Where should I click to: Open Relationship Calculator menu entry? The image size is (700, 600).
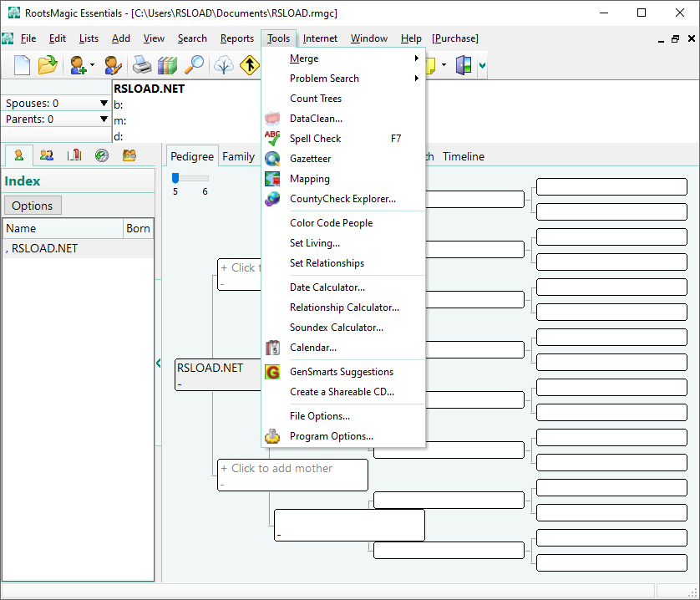(x=344, y=308)
